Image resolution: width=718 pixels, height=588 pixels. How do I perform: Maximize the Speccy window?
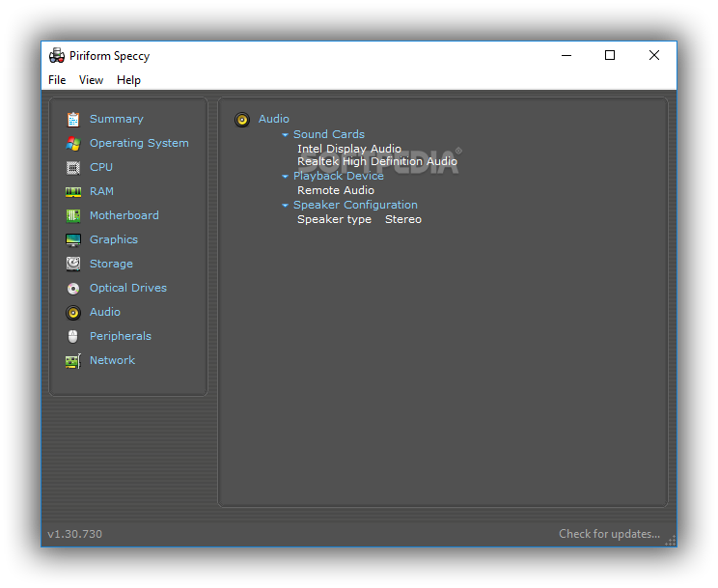(x=610, y=55)
